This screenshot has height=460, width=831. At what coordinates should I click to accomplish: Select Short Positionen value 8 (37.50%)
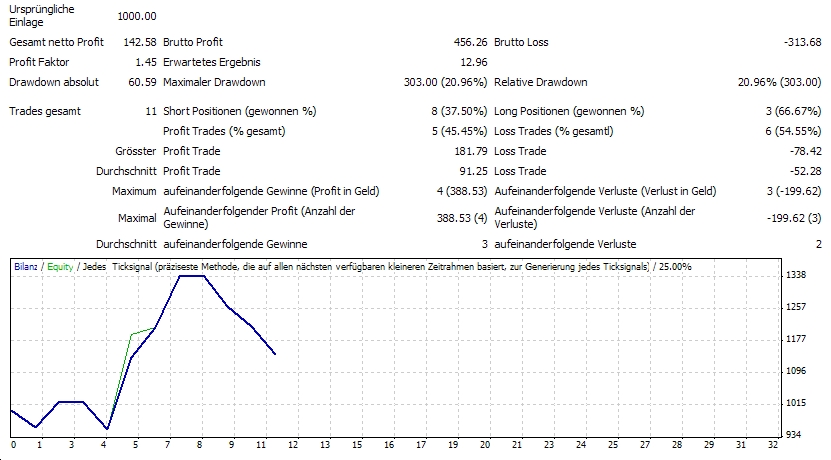459,112
